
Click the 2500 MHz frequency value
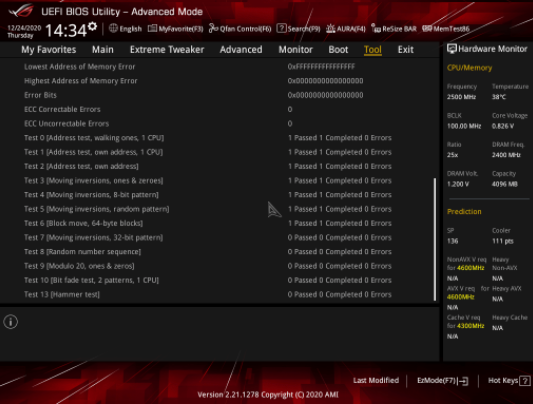[x=461, y=97]
